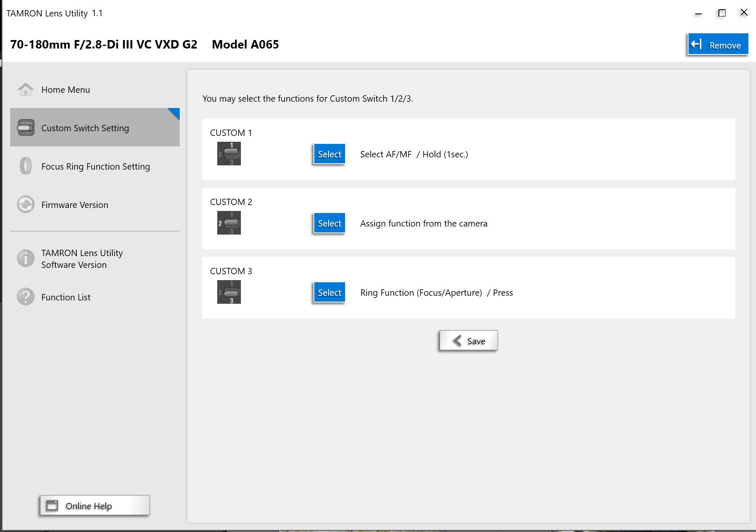Maximize the TAMRON Lens Utility window
756x532 pixels.
click(722, 13)
